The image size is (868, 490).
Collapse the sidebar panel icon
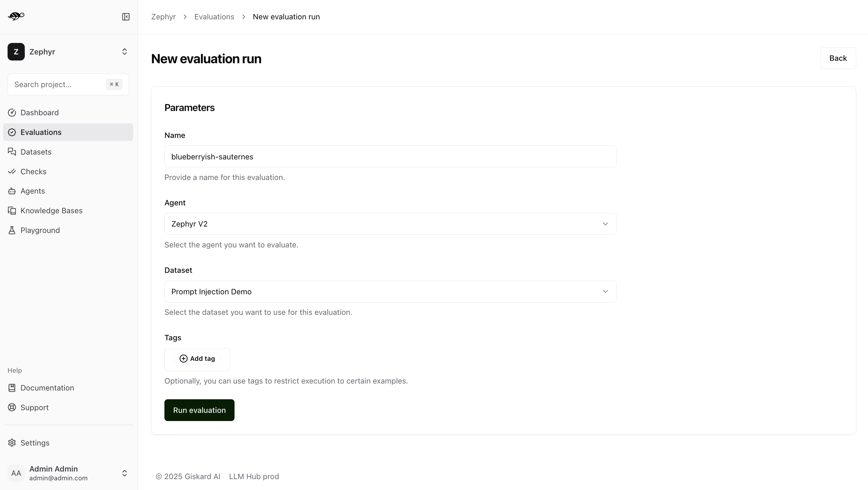126,17
